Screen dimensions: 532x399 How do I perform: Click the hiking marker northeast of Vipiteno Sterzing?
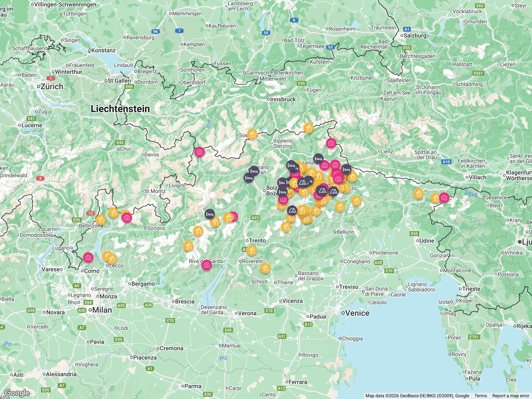click(x=308, y=128)
